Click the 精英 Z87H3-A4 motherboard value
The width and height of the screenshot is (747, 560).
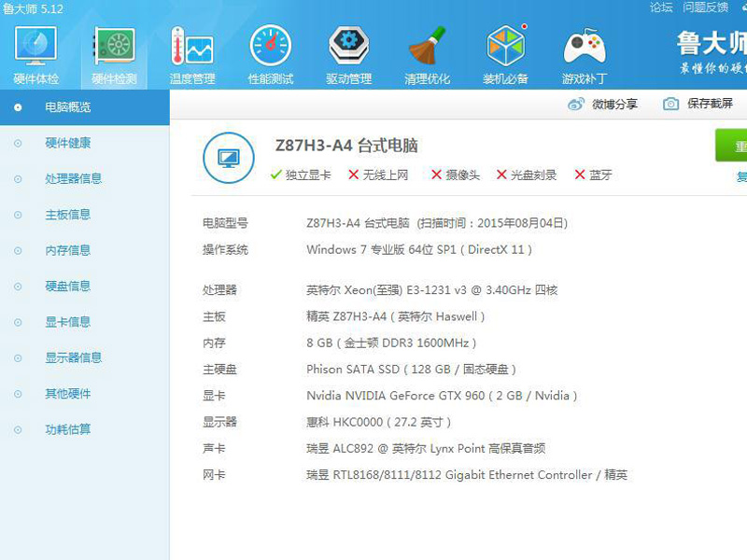tap(395, 316)
